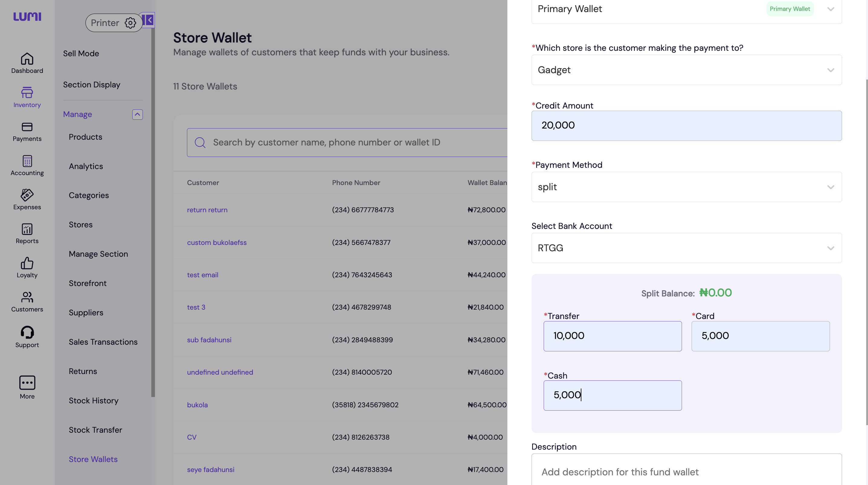Open the Reports chart icon
Viewport: 868px width, 485px height.
[27, 229]
